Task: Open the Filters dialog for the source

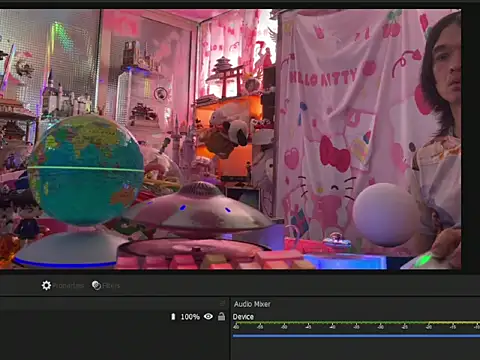Action: 106,286
